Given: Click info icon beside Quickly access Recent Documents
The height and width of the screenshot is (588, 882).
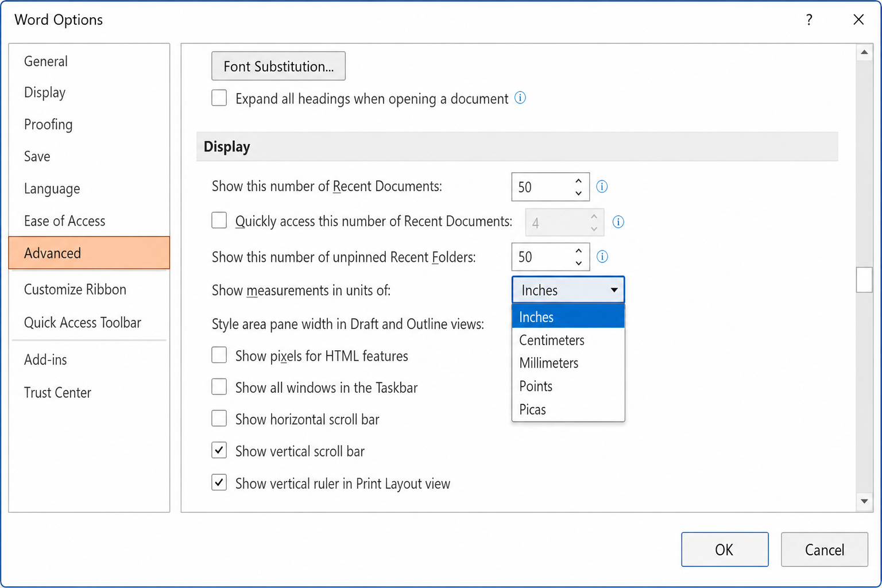Looking at the screenshot, I should tap(618, 222).
